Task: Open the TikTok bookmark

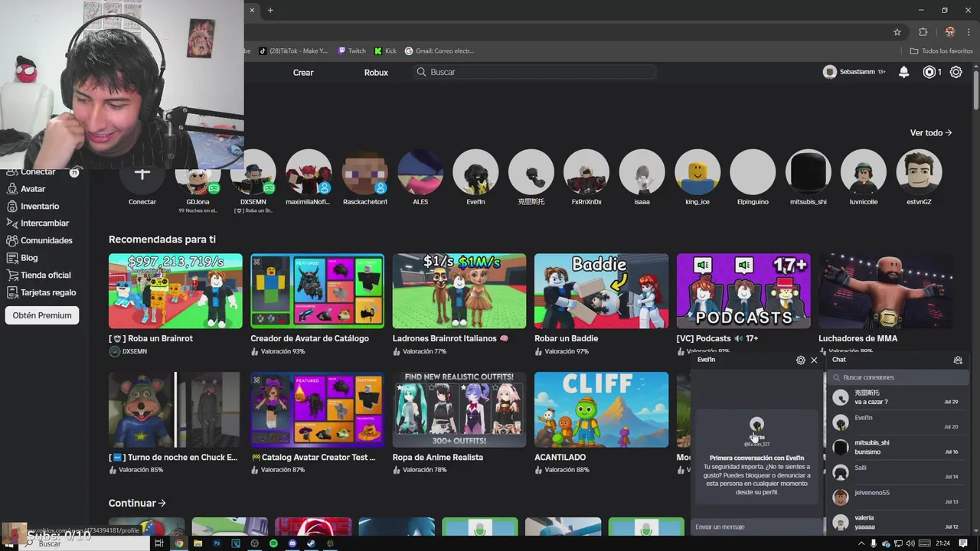Action: tap(293, 51)
